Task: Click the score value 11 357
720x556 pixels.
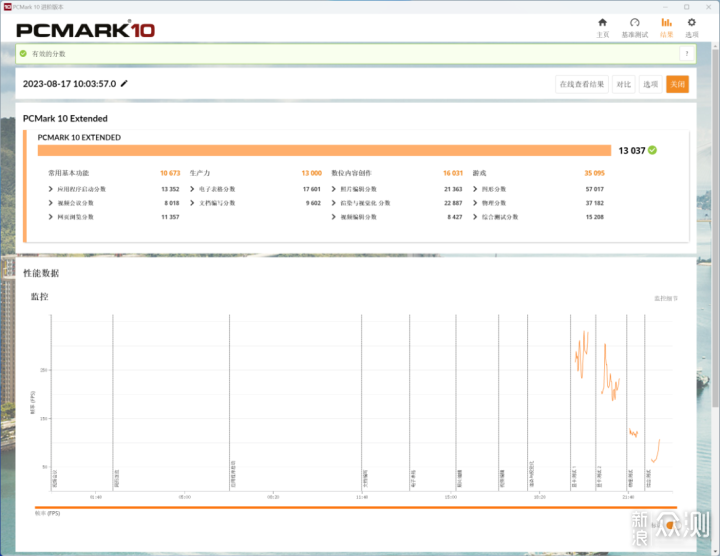Action: click(x=170, y=217)
